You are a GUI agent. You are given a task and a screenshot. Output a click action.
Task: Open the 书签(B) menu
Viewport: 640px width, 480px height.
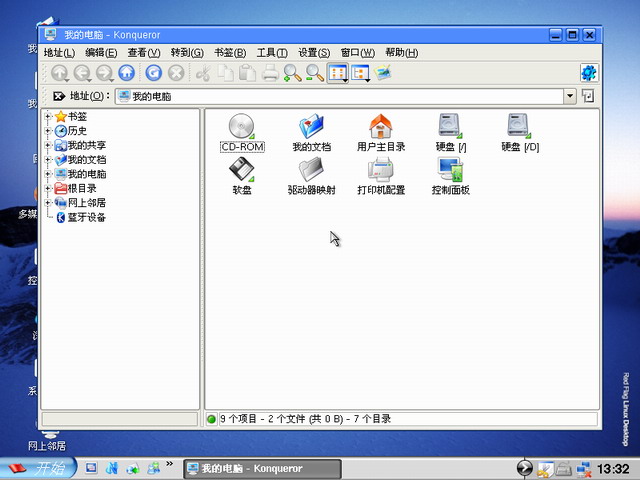click(229, 52)
